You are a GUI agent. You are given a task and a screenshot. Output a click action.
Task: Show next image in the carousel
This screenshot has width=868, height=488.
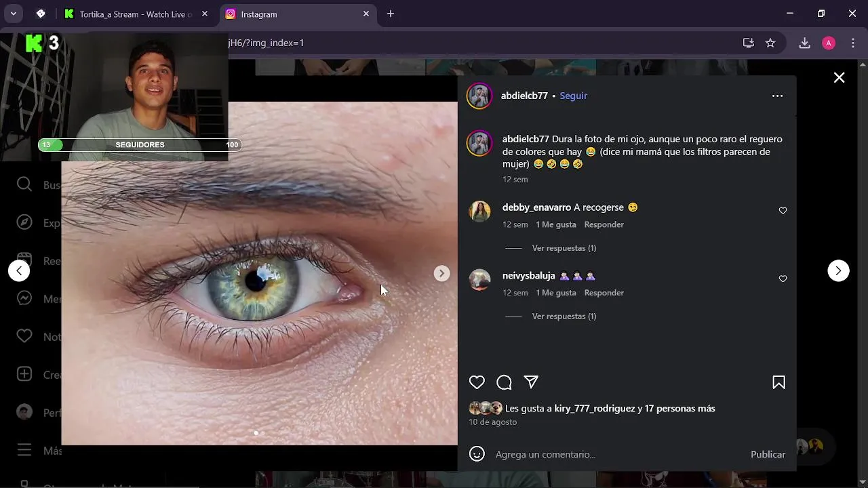click(441, 273)
